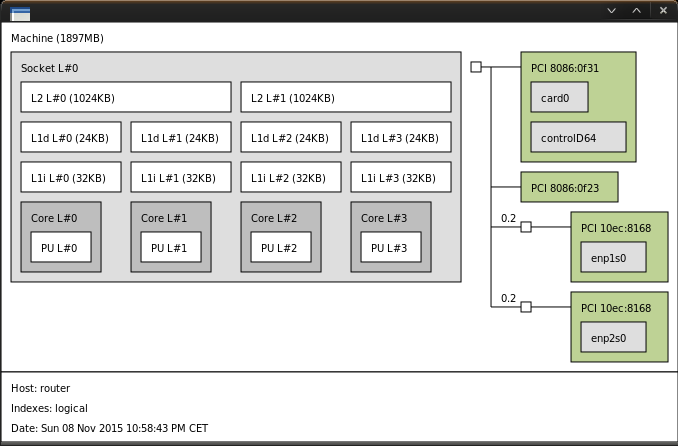Click the Core L#2 label

click(274, 218)
